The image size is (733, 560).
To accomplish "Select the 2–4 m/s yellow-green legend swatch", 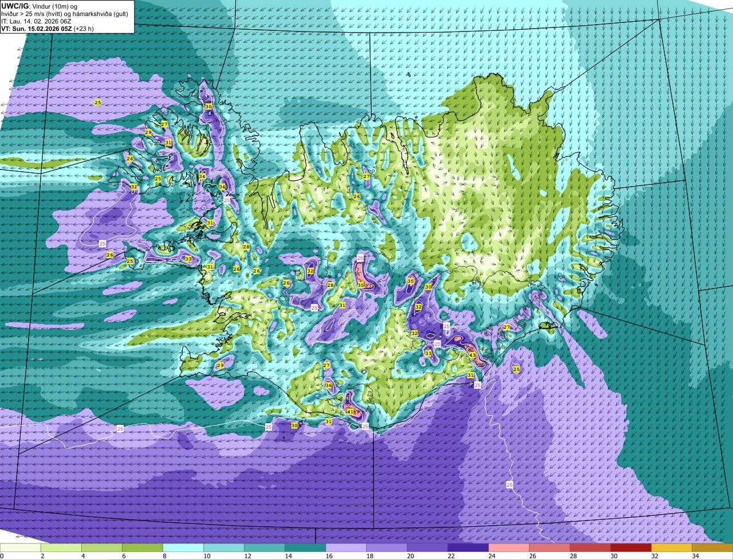I will pyautogui.click(x=61, y=547).
